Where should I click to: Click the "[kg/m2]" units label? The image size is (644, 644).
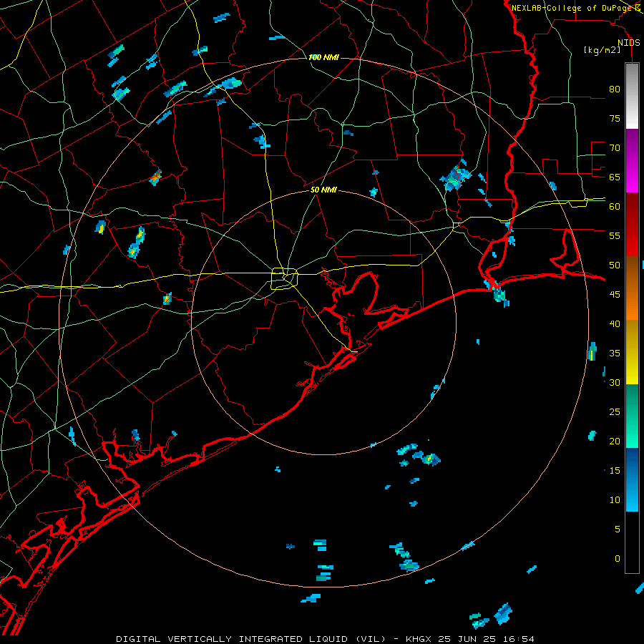pos(602,50)
